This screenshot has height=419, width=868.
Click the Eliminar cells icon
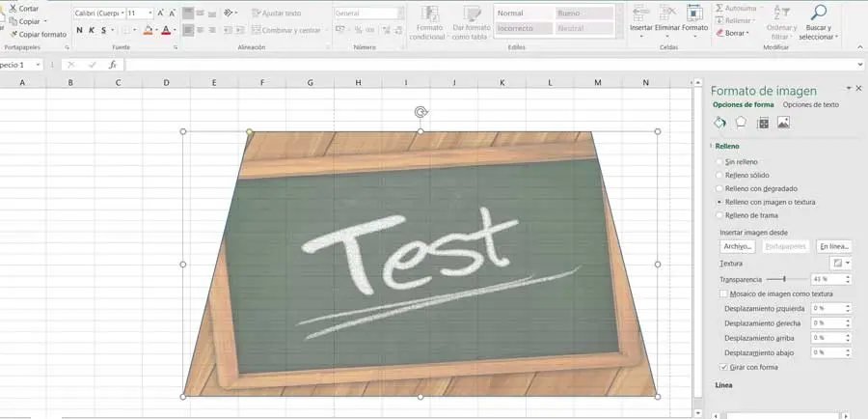tap(667, 13)
